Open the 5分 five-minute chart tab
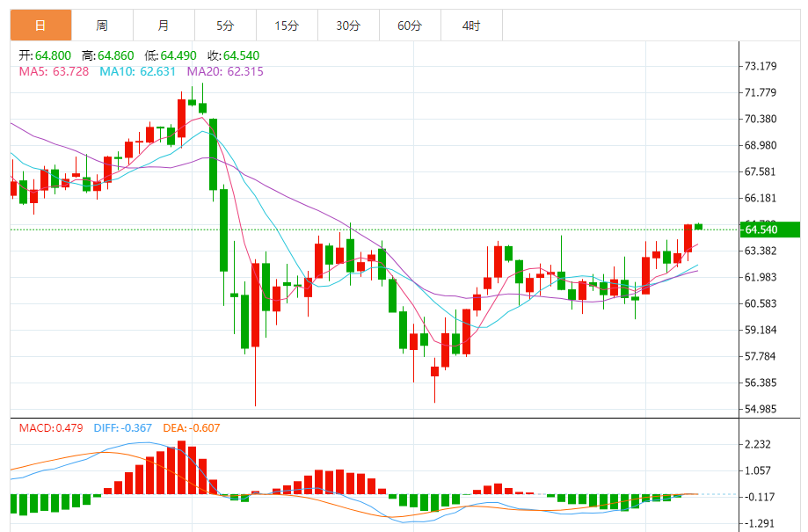 [225, 26]
